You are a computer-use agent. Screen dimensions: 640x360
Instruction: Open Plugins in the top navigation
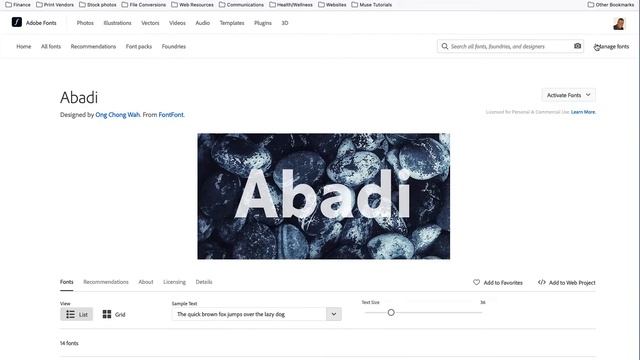tap(263, 23)
